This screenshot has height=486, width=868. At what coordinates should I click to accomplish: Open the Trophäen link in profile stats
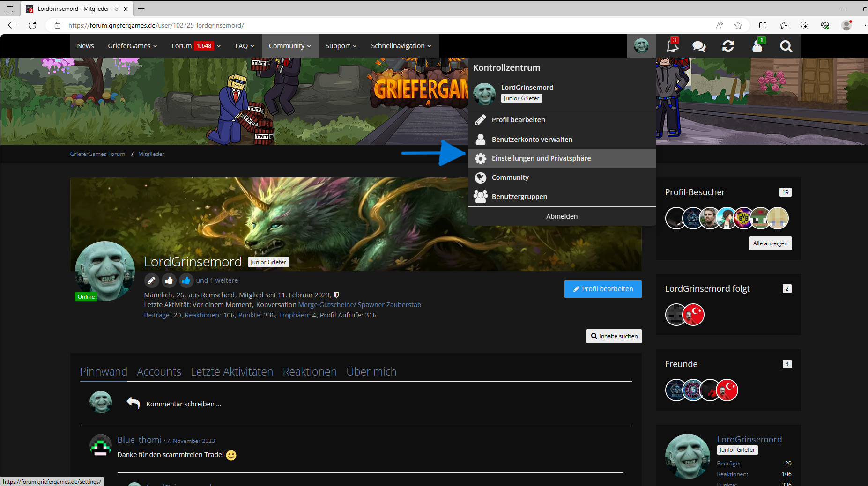click(x=294, y=315)
